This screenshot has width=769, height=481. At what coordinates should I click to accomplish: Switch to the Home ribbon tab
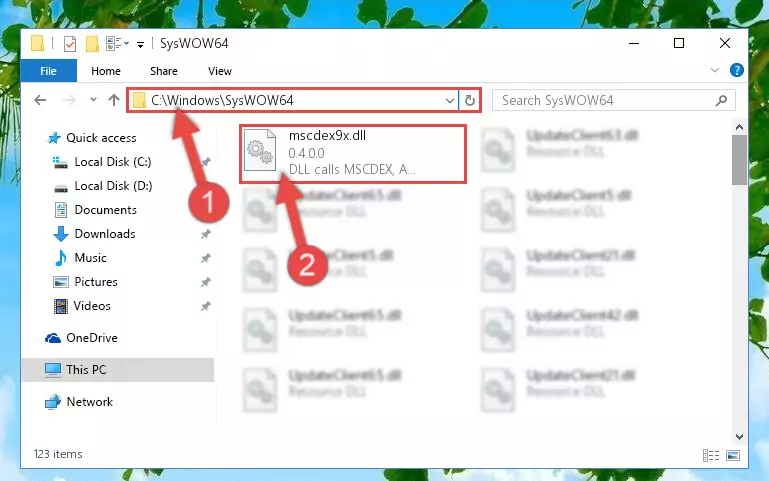[105, 71]
